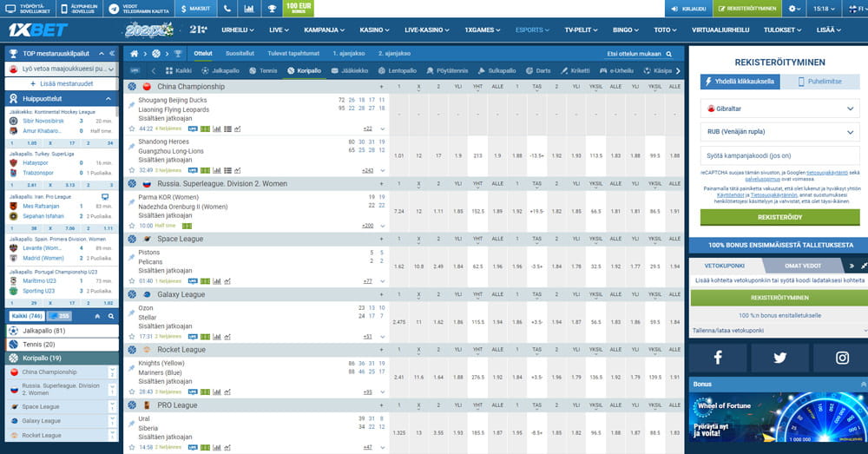Switch to Omat vedot tab
This screenshot has height=454, width=868.
tap(803, 266)
